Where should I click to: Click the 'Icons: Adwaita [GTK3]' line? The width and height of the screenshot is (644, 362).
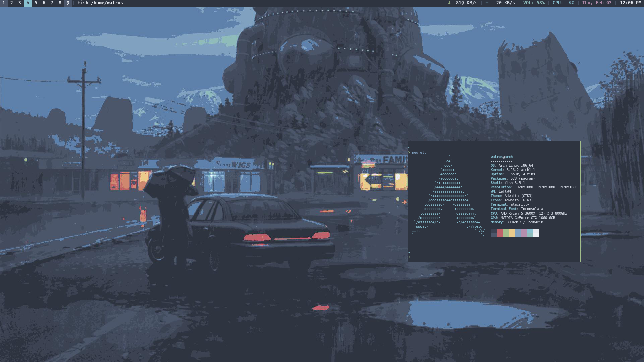512,200
